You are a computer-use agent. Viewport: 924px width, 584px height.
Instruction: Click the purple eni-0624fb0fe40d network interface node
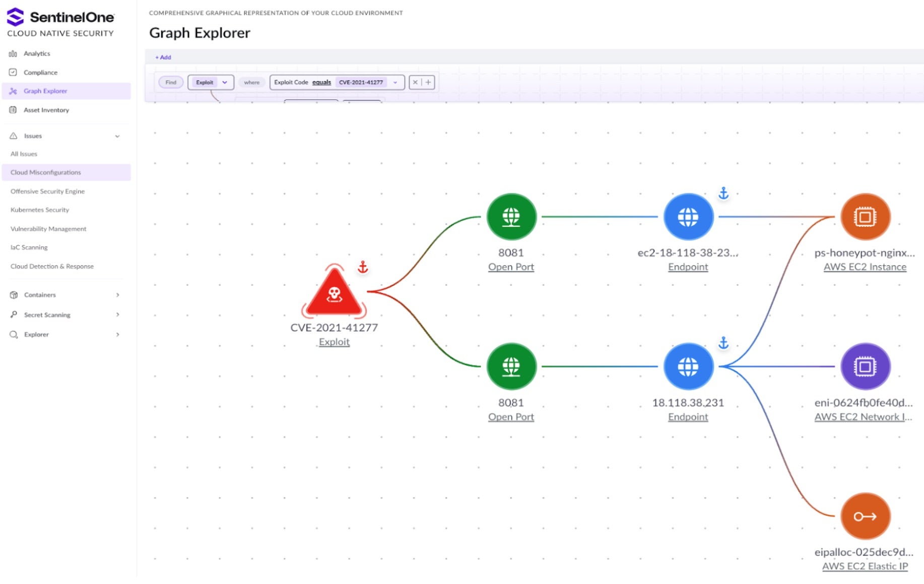click(x=865, y=367)
